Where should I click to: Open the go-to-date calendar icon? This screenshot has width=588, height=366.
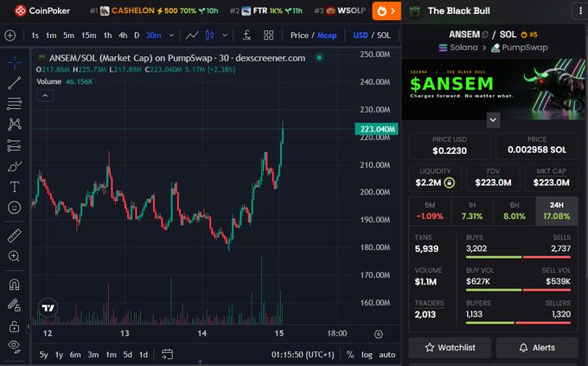[167, 354]
